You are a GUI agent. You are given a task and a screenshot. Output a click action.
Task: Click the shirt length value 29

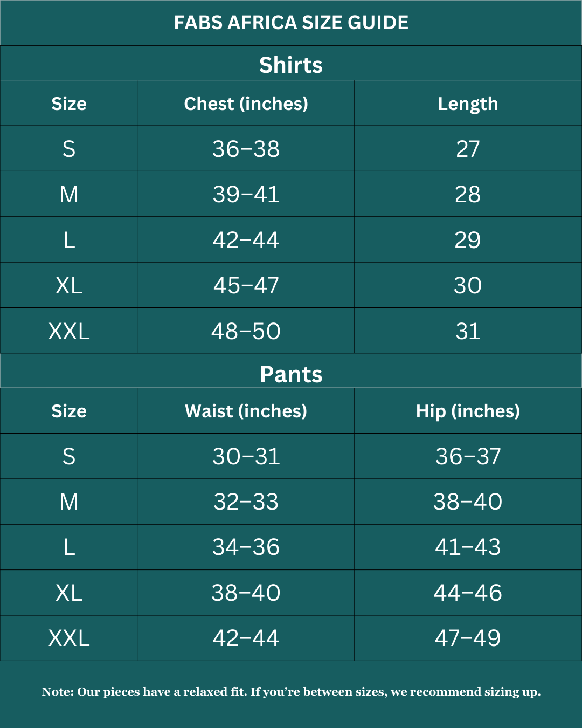pyautogui.click(x=468, y=240)
